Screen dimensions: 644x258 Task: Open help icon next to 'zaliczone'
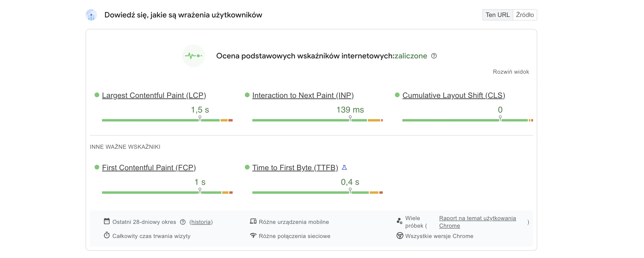tap(434, 56)
